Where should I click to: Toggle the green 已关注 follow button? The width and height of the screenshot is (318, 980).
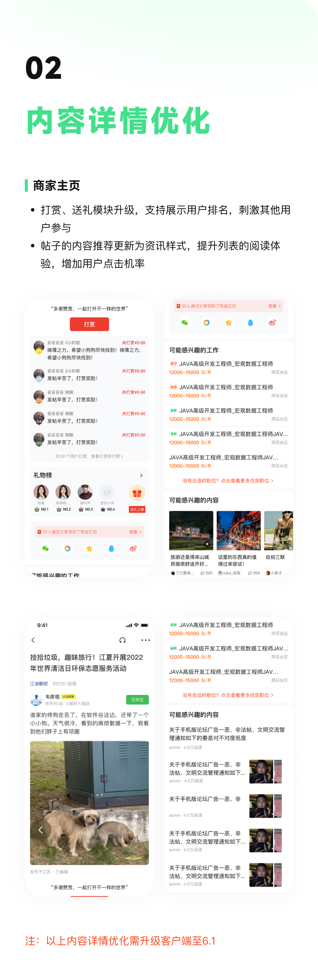tap(137, 700)
